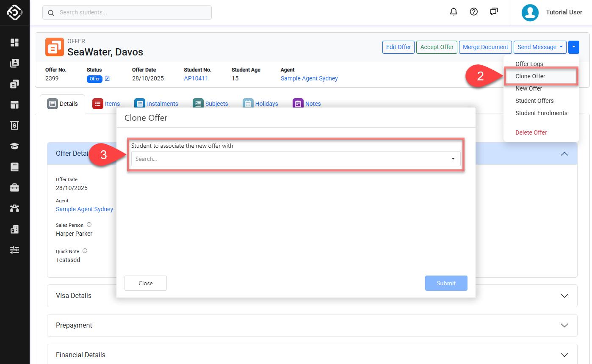592x364 pixels.
Task: Click the edit status pencil icon
Action: click(x=108, y=79)
